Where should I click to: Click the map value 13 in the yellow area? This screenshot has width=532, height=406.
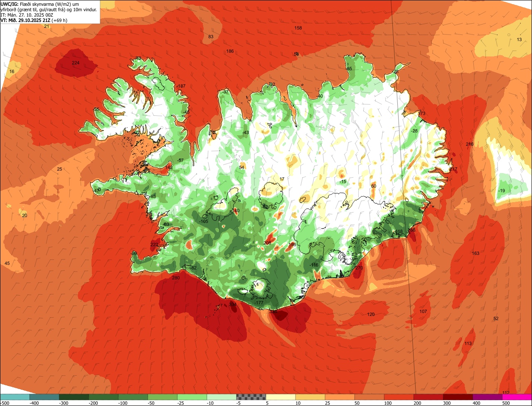click(x=519, y=39)
